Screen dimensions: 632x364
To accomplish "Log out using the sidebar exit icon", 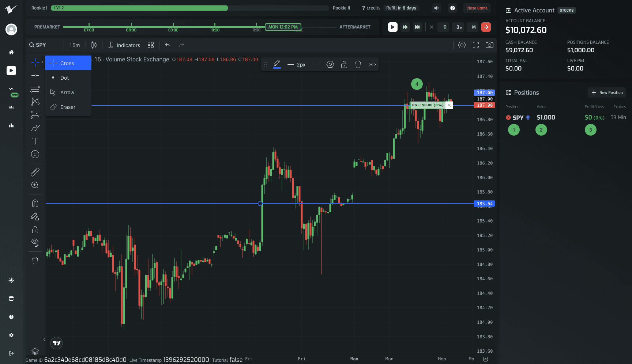I will click(x=11, y=353).
